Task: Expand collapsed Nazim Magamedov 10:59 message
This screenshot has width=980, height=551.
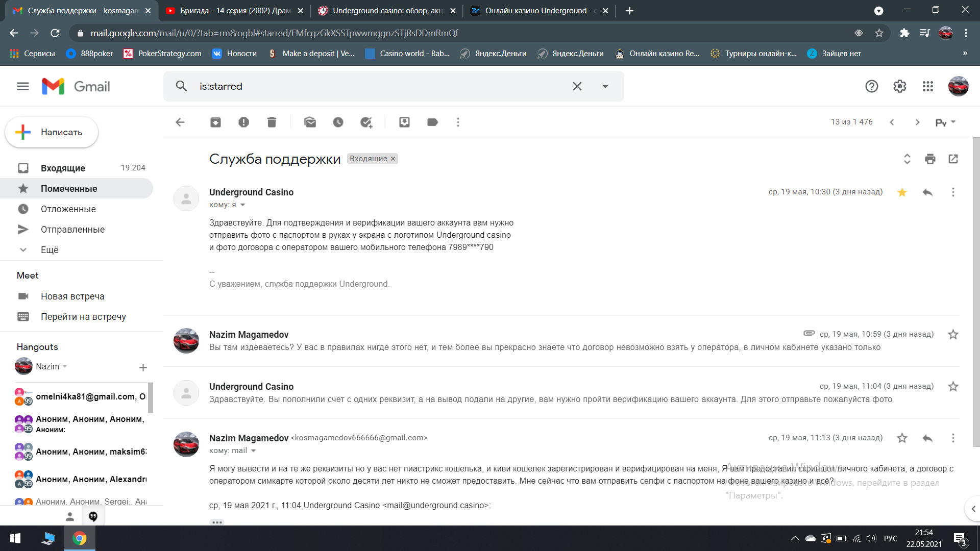Action: (561, 341)
